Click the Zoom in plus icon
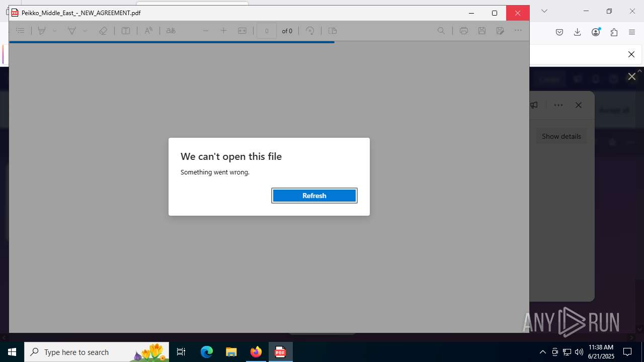Image resolution: width=644 pixels, height=362 pixels. [x=224, y=31]
